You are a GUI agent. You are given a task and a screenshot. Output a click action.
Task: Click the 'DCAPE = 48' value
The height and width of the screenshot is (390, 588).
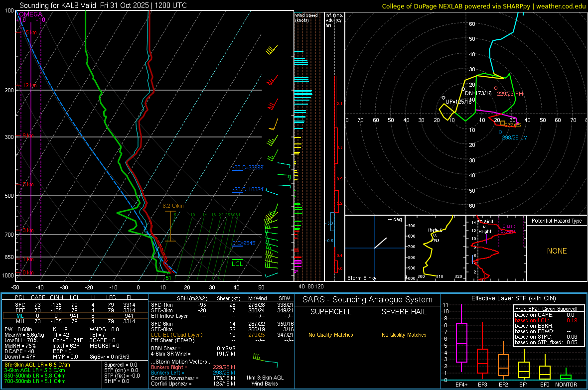click(19, 351)
